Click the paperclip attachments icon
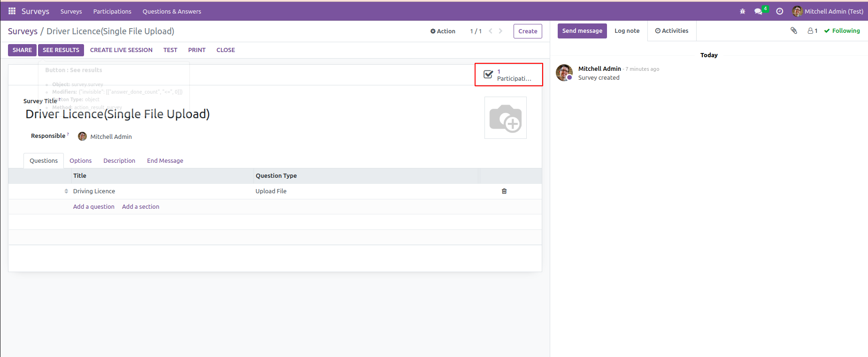Screen dimensions: 868x357 click(794, 31)
